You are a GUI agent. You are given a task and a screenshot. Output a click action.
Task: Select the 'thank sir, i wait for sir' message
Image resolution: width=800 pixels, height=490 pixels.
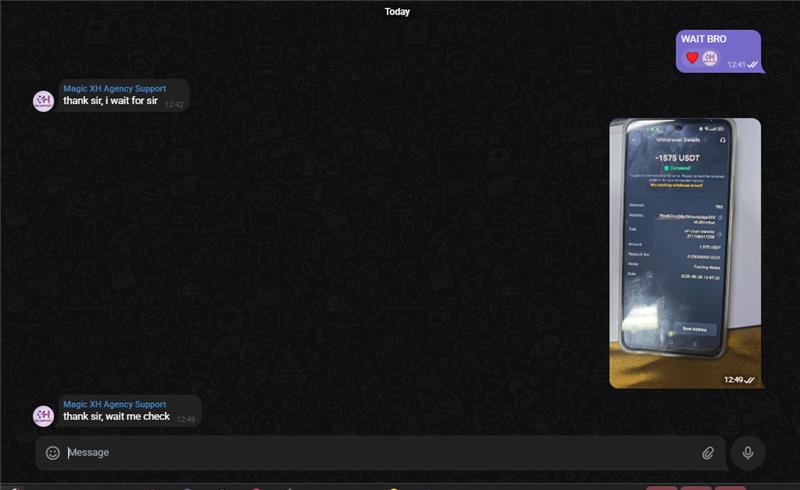click(x=110, y=101)
